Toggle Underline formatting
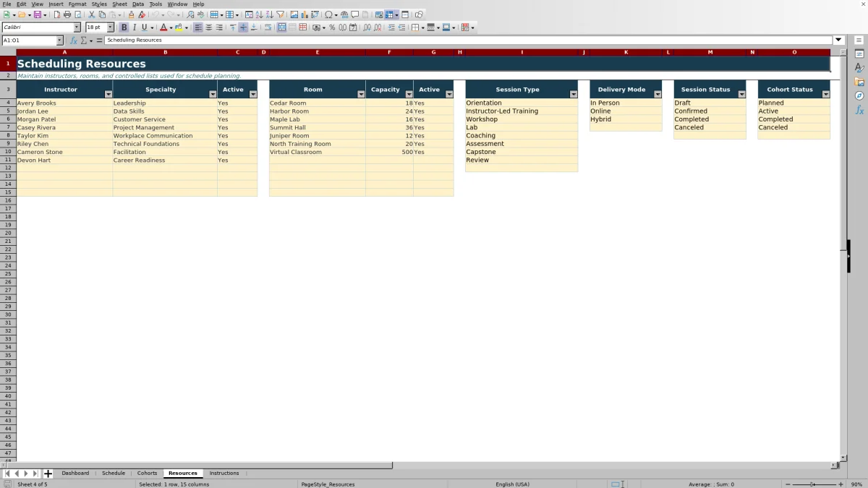This screenshot has height=488, width=868. [145, 27]
